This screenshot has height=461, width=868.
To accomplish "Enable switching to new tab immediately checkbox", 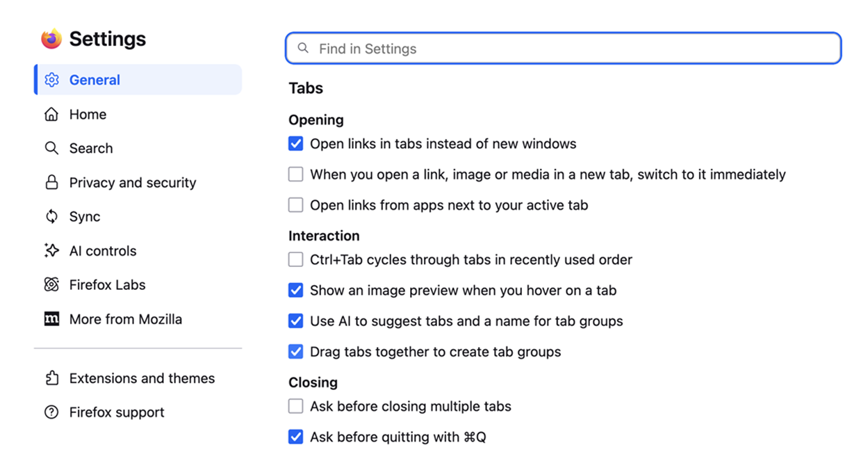I will (296, 175).
